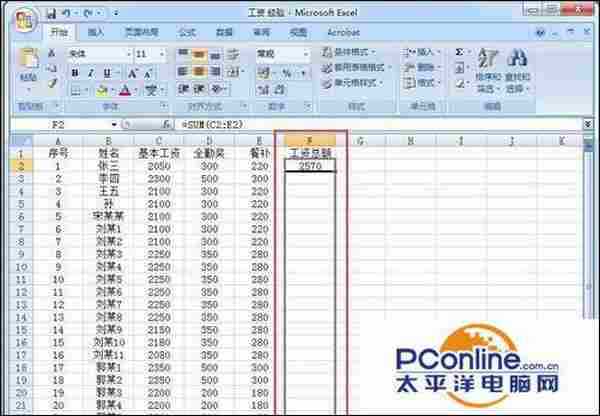Cut selection with scissors icon
This screenshot has width=600, height=416.
[x=52, y=54]
